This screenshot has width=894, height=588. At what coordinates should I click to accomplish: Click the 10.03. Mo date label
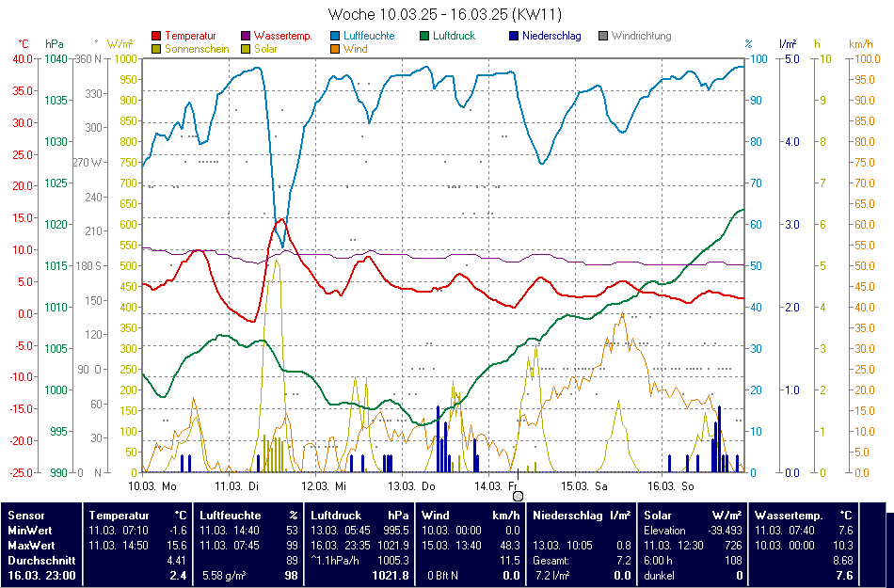click(x=152, y=486)
